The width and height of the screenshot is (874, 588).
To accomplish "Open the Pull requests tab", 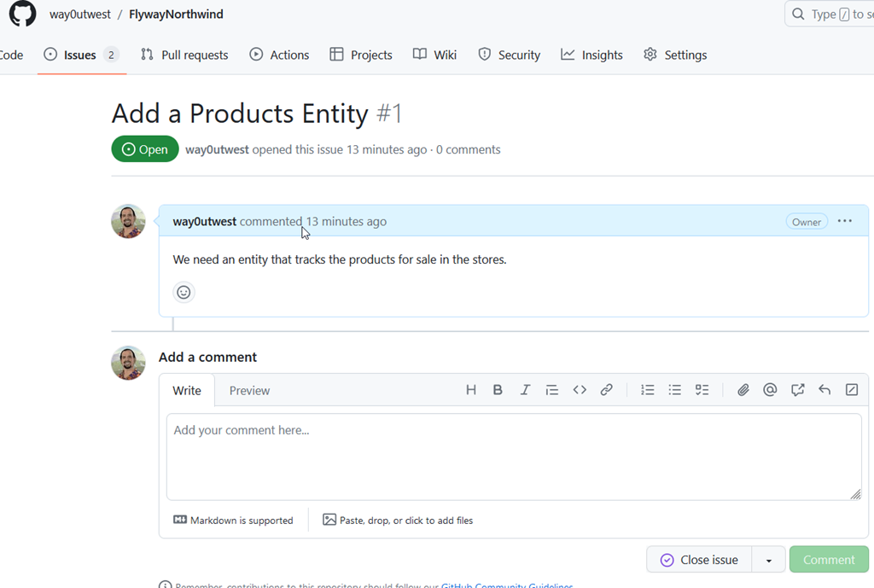I will pos(184,55).
